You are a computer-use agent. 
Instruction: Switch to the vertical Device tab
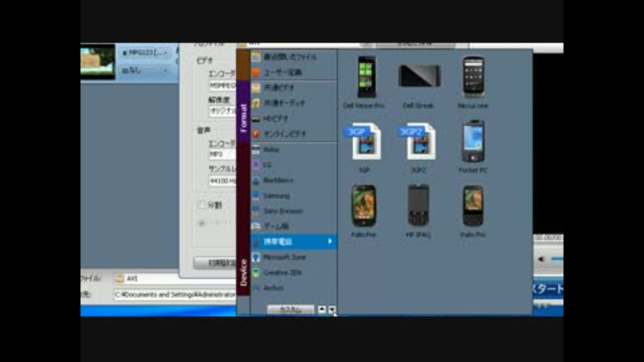243,219
